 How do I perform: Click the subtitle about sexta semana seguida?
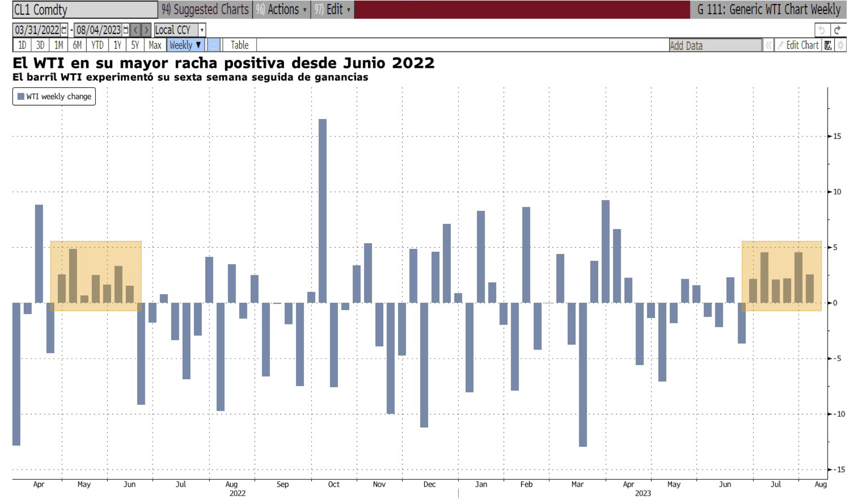(x=190, y=77)
